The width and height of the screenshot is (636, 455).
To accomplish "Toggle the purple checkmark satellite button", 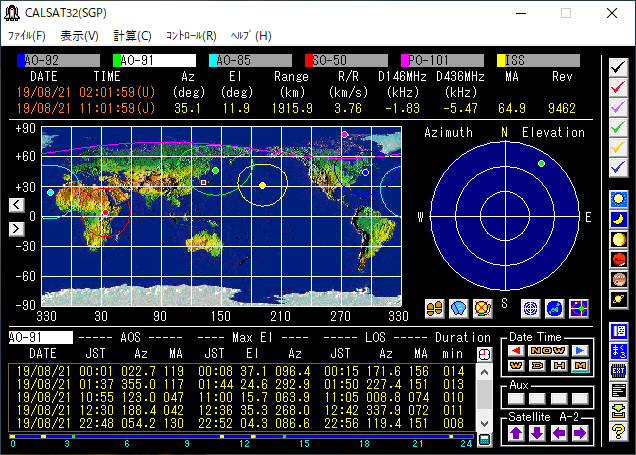I will pos(618,107).
